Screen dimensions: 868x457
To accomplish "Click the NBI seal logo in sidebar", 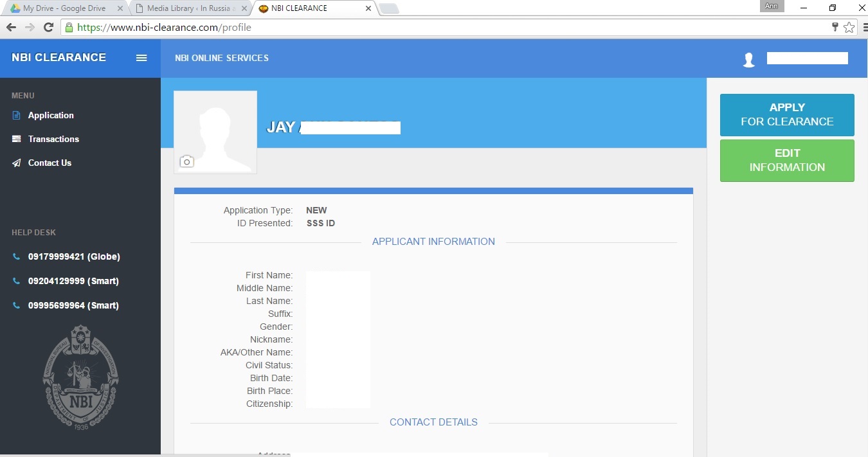I will click(80, 377).
